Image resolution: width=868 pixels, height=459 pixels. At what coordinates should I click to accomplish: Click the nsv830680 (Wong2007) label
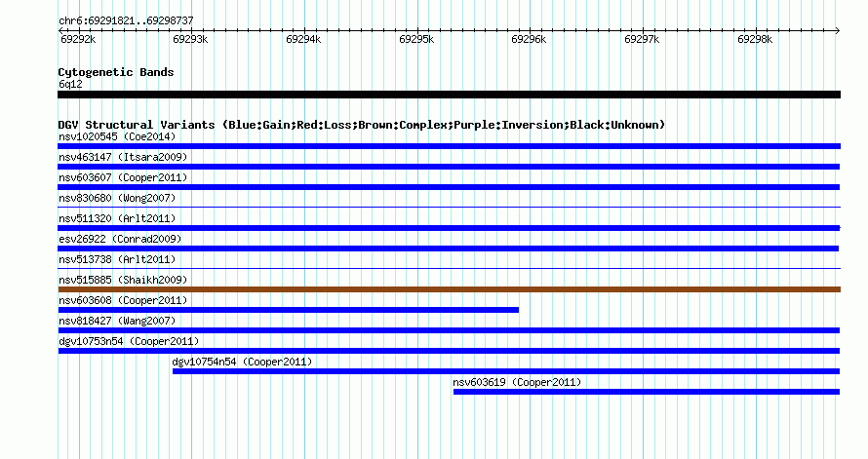pyautogui.click(x=117, y=198)
